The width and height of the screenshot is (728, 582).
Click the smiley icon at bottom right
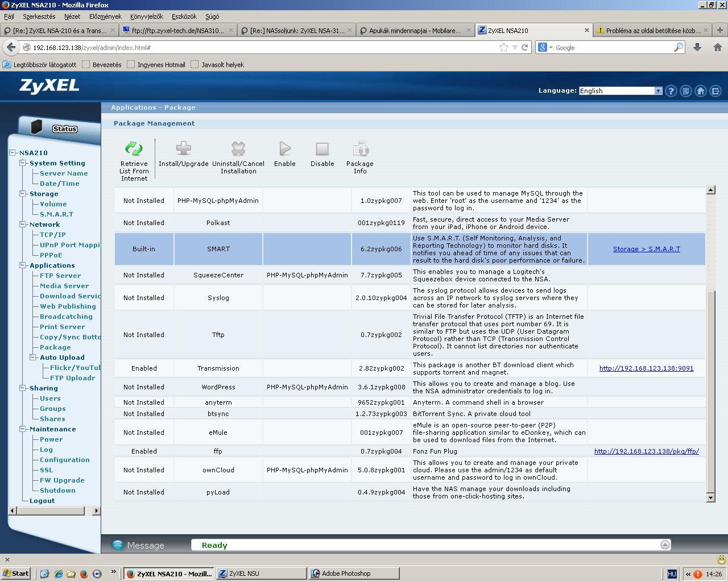[x=722, y=560]
